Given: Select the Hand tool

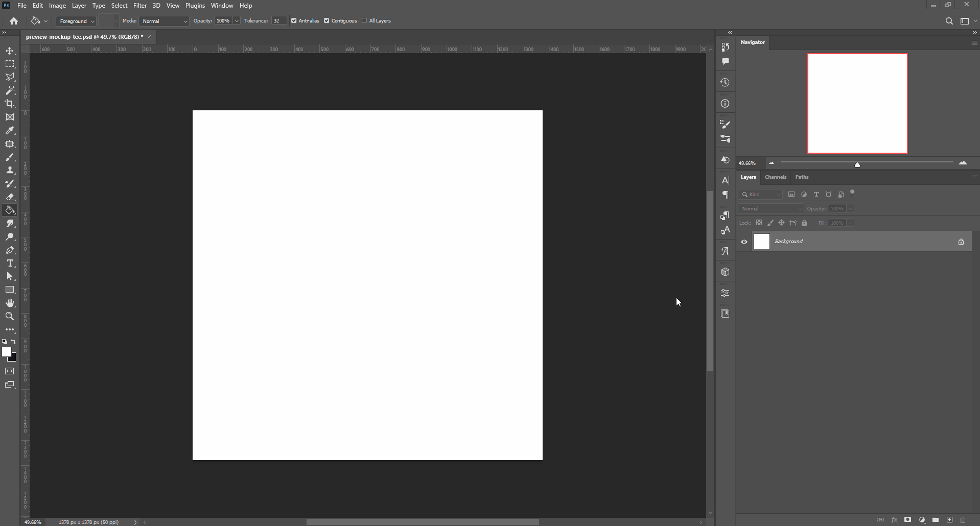Looking at the screenshot, I should tap(10, 302).
